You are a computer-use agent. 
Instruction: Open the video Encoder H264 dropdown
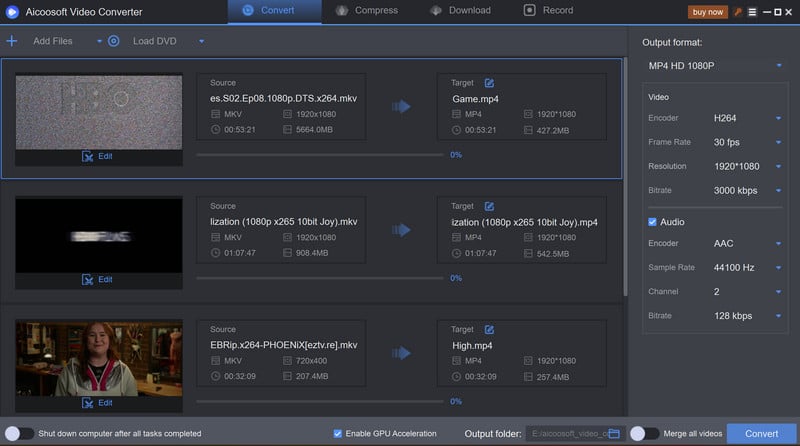(747, 118)
